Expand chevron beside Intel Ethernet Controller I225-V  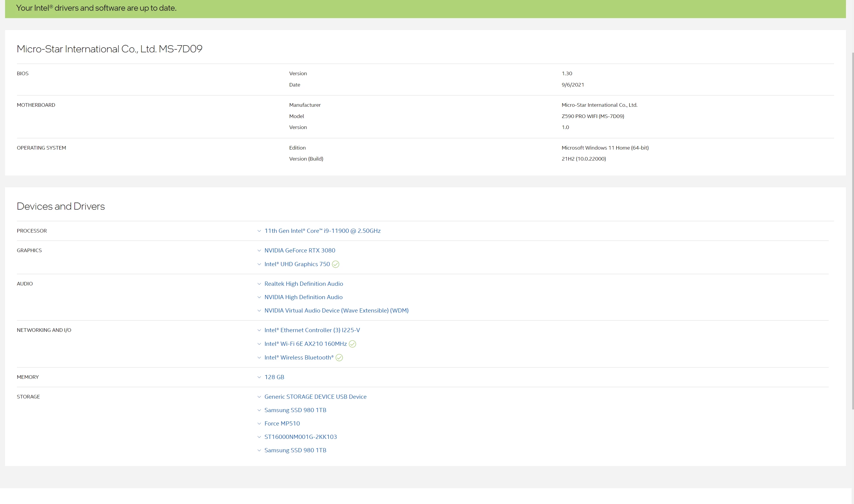pyautogui.click(x=259, y=330)
